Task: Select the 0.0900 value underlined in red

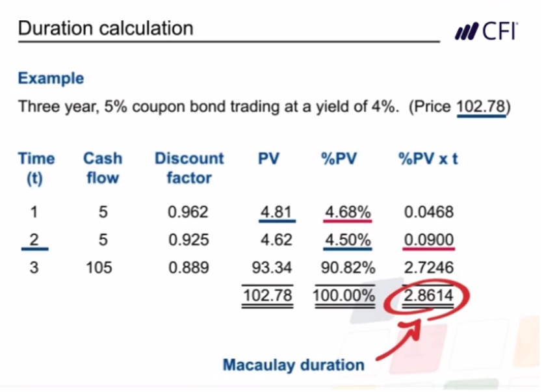Action: (429, 240)
